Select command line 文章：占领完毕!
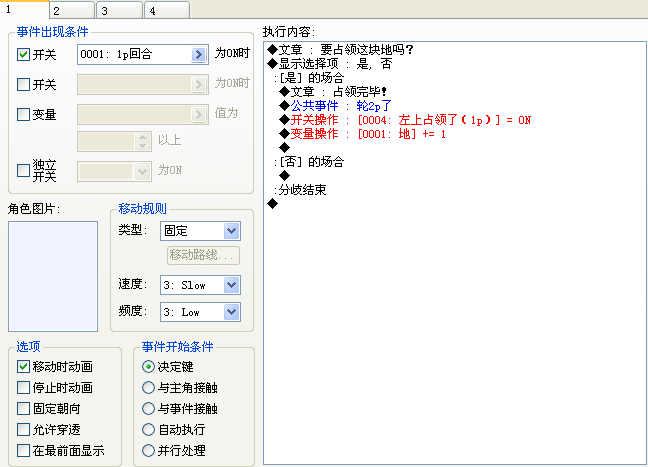648x467 pixels. [333, 92]
